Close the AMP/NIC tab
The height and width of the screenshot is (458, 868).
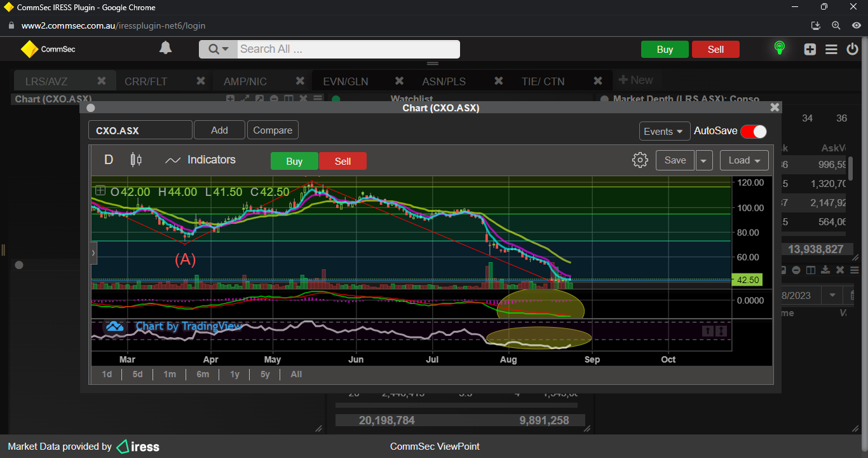pos(300,81)
